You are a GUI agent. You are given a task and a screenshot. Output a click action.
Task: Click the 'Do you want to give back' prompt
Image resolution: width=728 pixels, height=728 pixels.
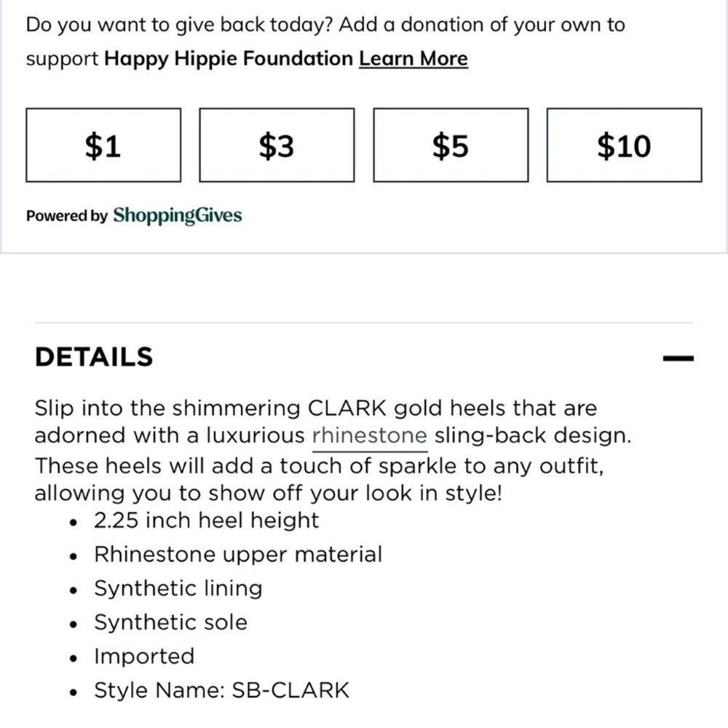pos(325,41)
